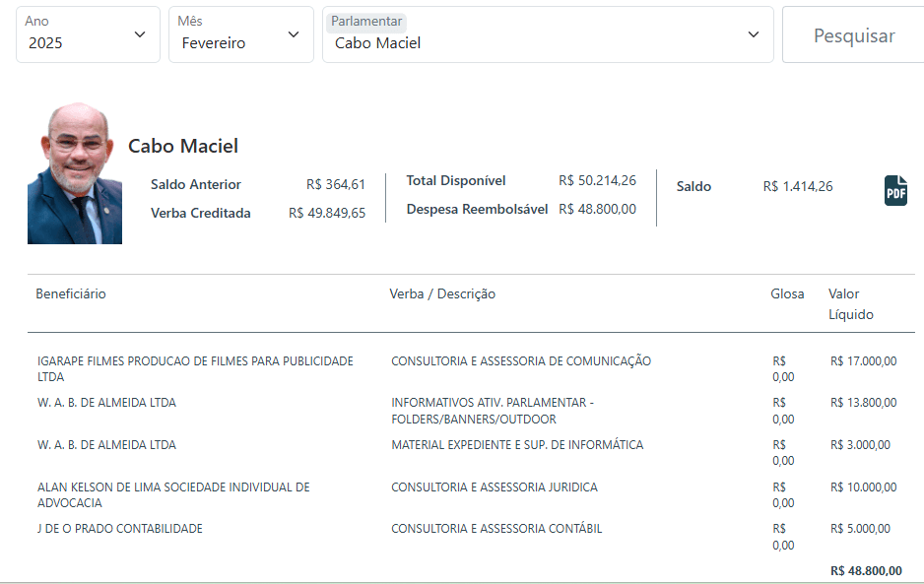Click the Mês dropdown chevron arrow
This screenshot has width=924, height=584.
tap(293, 34)
